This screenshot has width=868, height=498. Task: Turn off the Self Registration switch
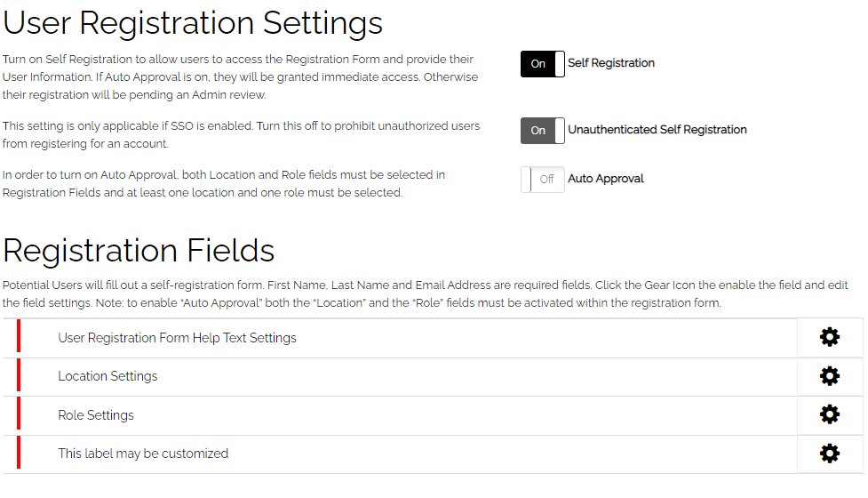point(543,64)
